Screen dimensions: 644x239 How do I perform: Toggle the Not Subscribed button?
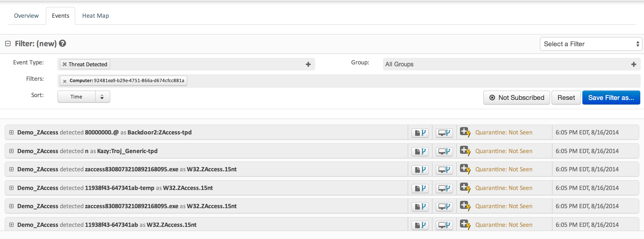coord(516,98)
